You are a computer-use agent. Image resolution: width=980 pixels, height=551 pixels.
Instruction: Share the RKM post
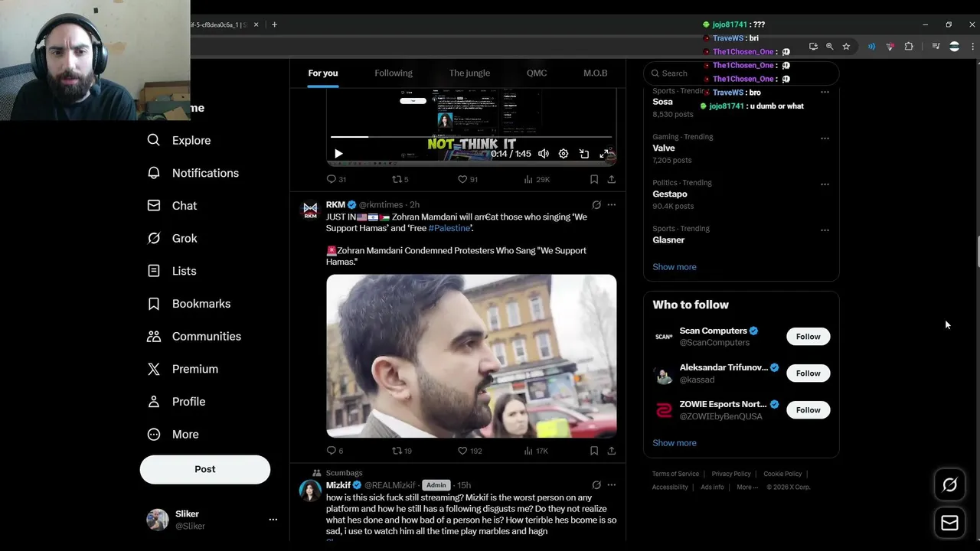(x=612, y=452)
